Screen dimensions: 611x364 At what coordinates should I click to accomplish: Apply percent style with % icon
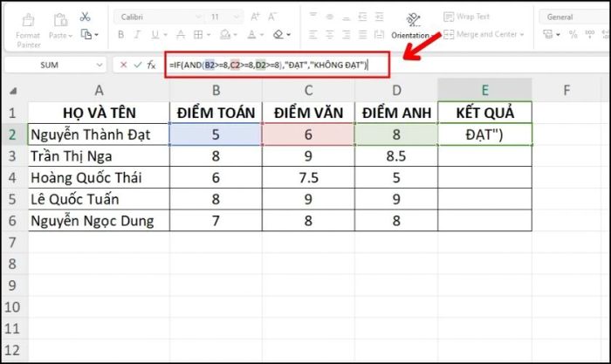pyautogui.click(x=573, y=35)
